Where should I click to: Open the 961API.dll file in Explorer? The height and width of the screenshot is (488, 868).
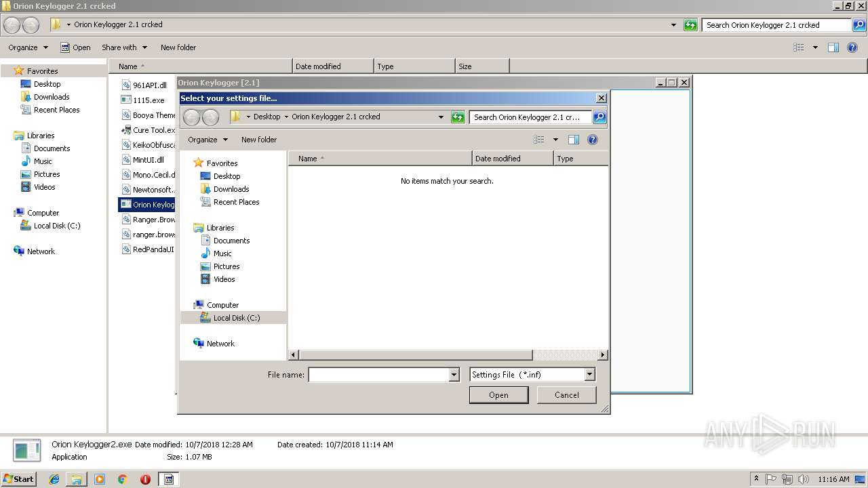(144, 85)
